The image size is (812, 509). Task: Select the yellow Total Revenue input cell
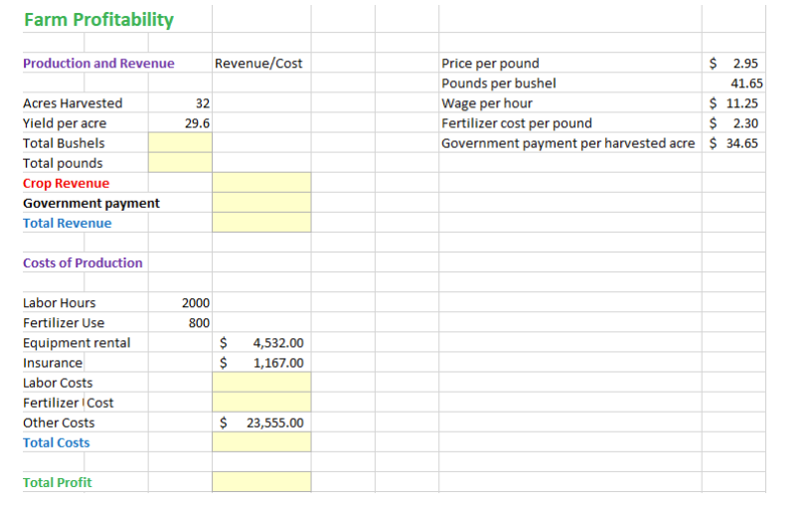point(261,223)
